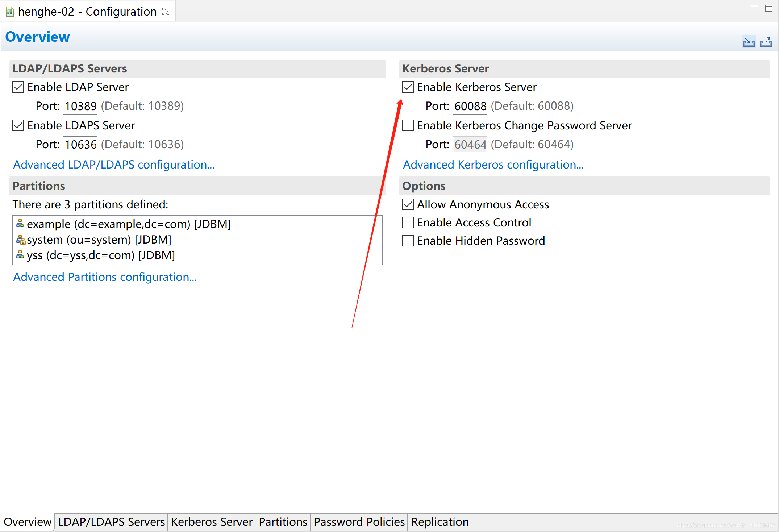Switch to Kerberos Server tab

(212, 522)
